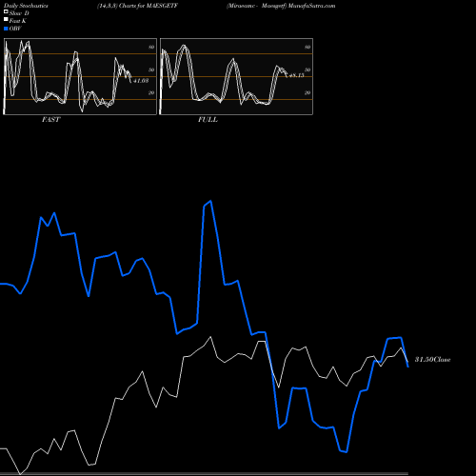This screenshot has height=476, width=476.
Task: Click the FULL label below right chart
Action: point(208,120)
